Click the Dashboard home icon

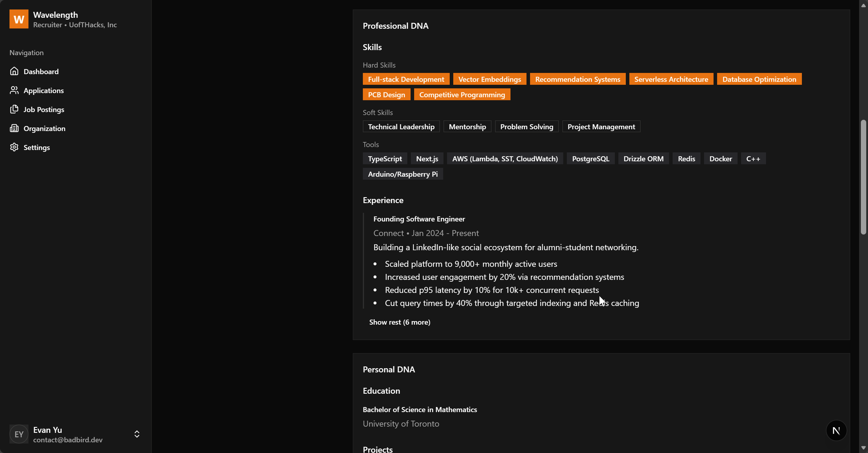[x=14, y=71]
